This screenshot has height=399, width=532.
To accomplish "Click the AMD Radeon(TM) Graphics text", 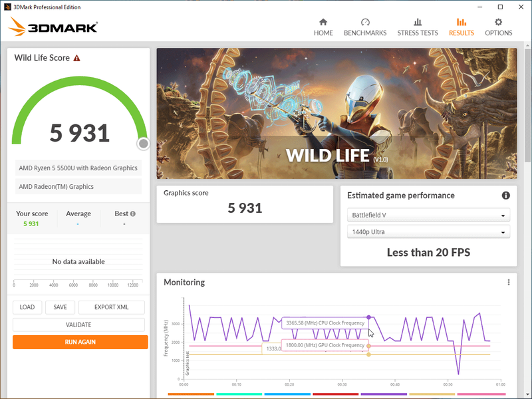I will coord(57,187).
